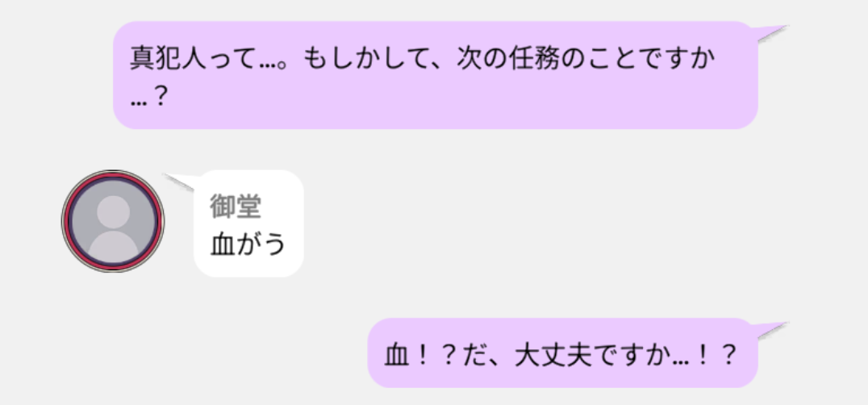868x405 pixels.
Task: Click the shoulders silhouette inside the avatar
Action: pyautogui.click(x=113, y=247)
